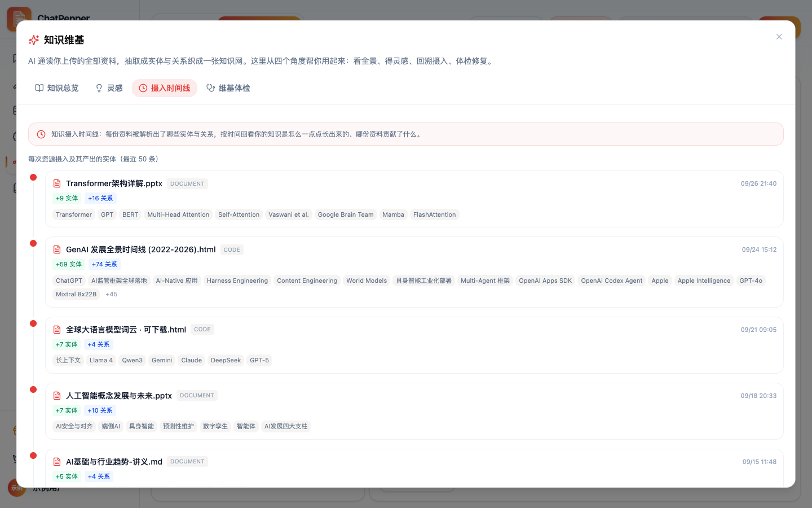The width and height of the screenshot is (812, 508).
Task: Click the CODE label on GenAI 发展全景时间线
Action: point(232,249)
